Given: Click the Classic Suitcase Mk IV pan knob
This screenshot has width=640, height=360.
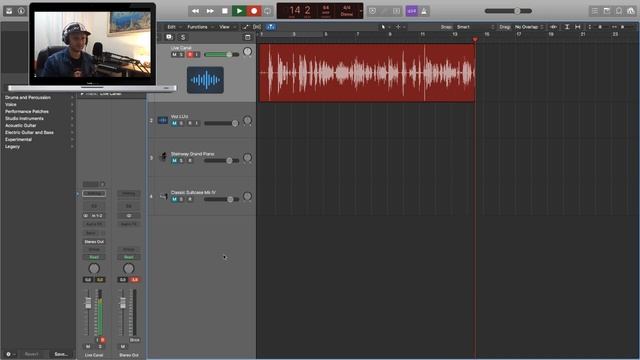Looking at the screenshot, I should [247, 196].
